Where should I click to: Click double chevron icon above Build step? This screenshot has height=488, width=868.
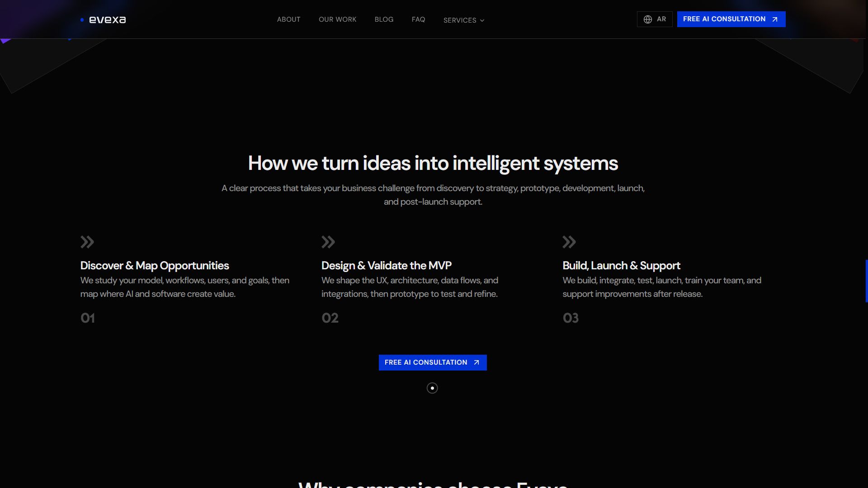[569, 242]
